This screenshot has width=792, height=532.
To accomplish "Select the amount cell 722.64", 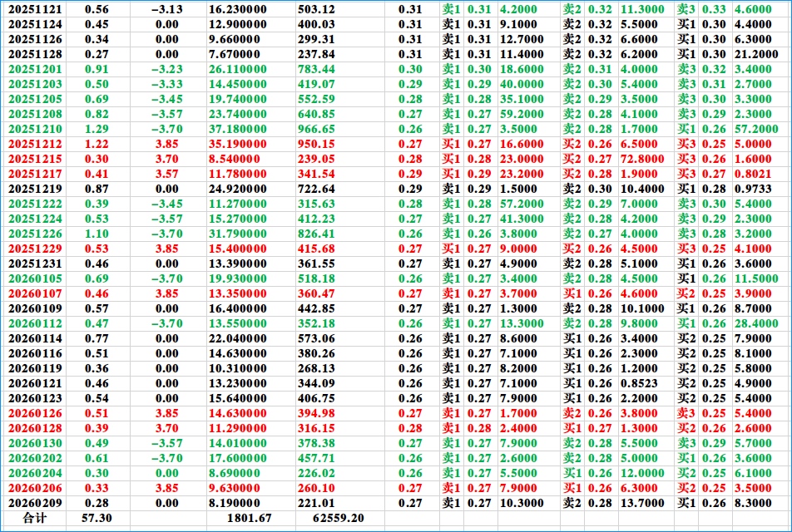I will click(316, 189).
